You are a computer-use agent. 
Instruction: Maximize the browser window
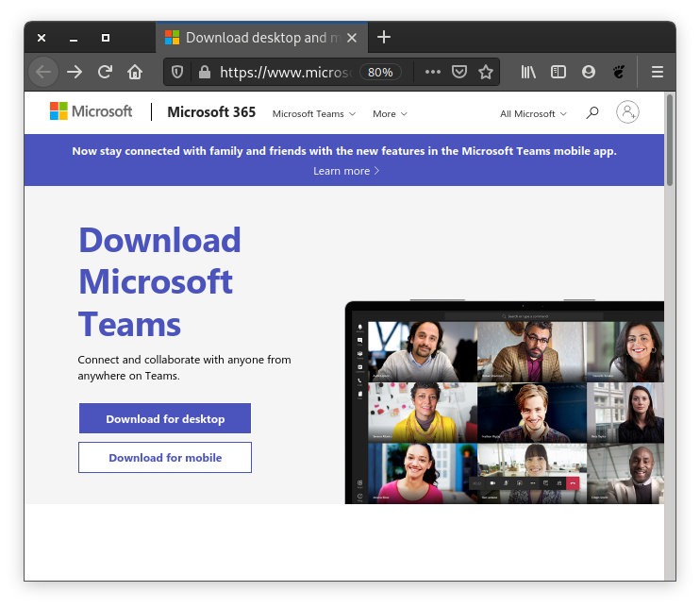106,38
